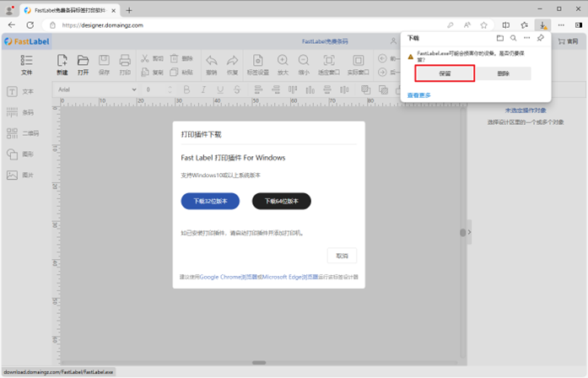Image resolution: width=588 pixels, height=378 pixels.
Task: Open more options in downloads popup
Action: coord(527,38)
